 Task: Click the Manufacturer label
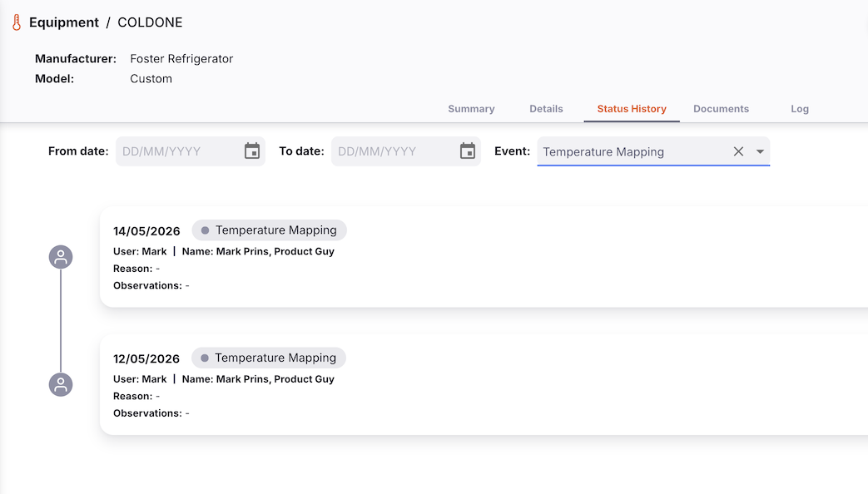pos(76,59)
